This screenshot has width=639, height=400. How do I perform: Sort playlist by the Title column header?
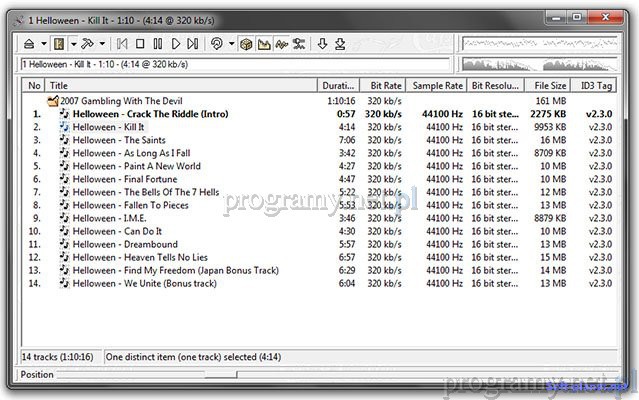[180, 86]
